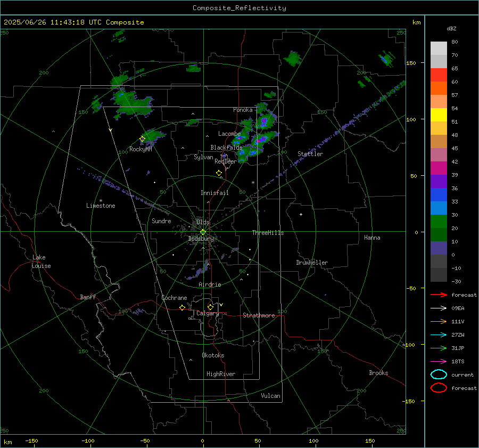Screen dimensions: 479x448
Task: Click the red forecast ellipse legend icon
Action: click(x=439, y=388)
